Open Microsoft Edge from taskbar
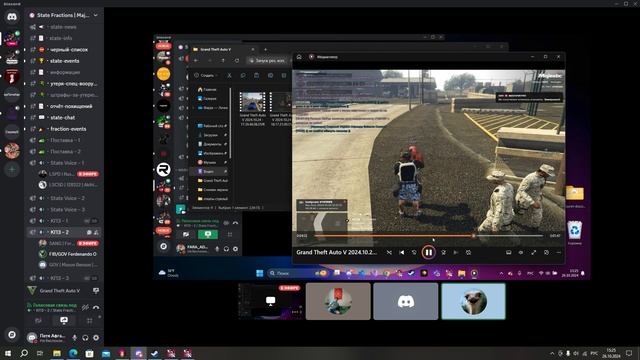 pos(73,353)
